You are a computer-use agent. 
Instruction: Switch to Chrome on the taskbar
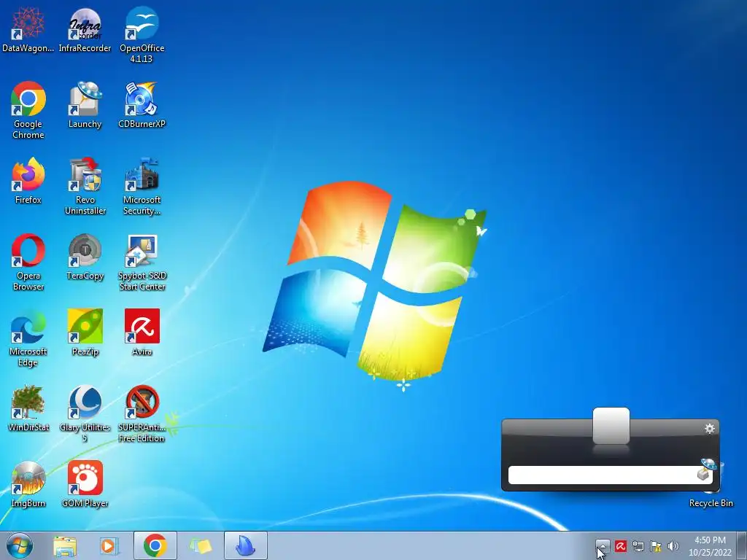click(155, 545)
